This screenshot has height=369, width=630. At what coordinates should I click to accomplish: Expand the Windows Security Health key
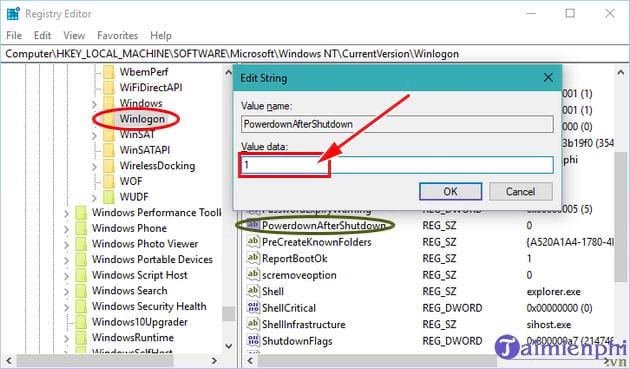pyautogui.click(x=66, y=308)
